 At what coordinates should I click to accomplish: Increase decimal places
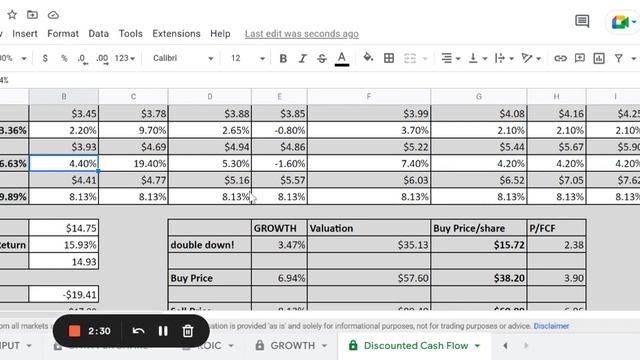click(x=102, y=59)
